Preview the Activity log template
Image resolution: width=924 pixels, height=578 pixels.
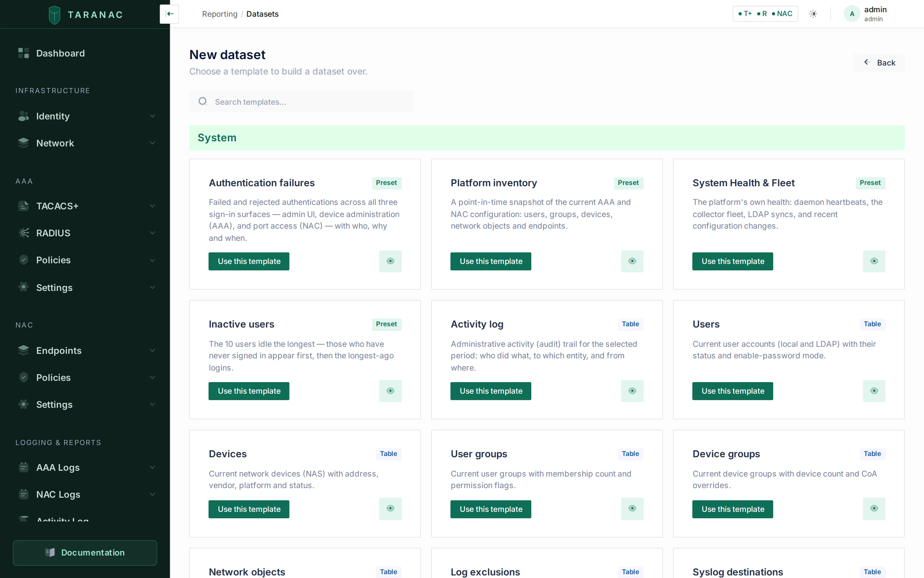pos(632,391)
